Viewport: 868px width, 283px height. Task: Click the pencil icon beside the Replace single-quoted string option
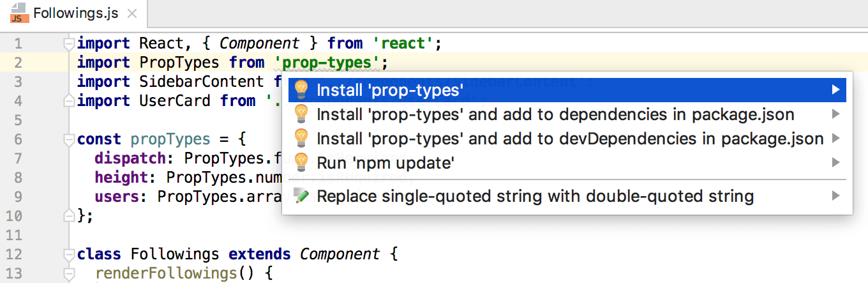pyautogui.click(x=301, y=196)
